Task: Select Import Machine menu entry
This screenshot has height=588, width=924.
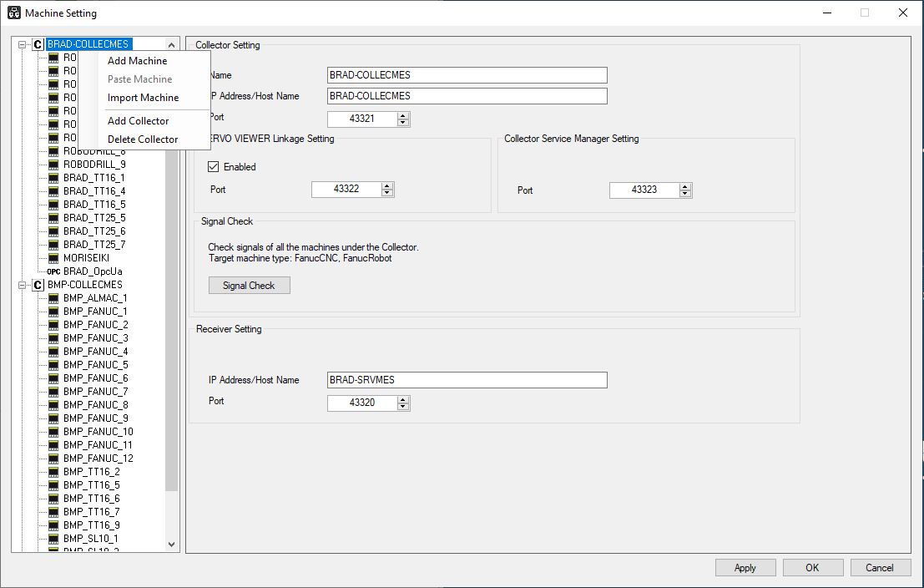Action: pyautogui.click(x=144, y=98)
